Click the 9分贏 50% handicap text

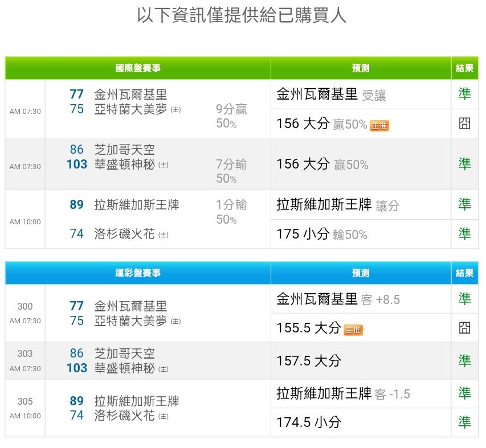231,116
